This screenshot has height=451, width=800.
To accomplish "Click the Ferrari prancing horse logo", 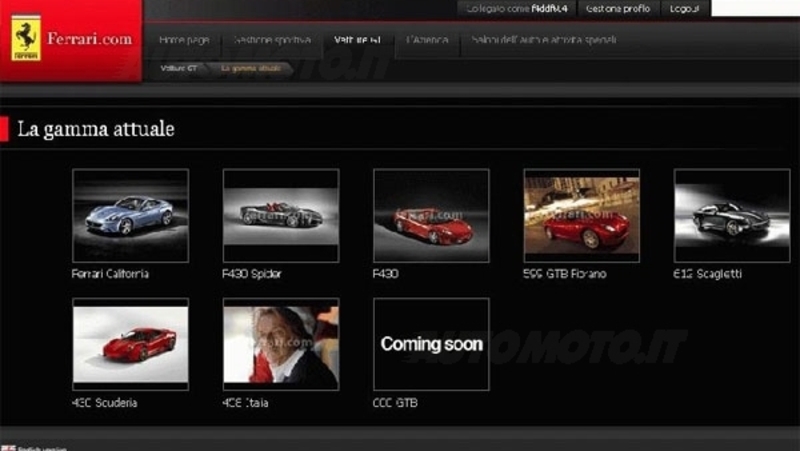I will 26,38.
